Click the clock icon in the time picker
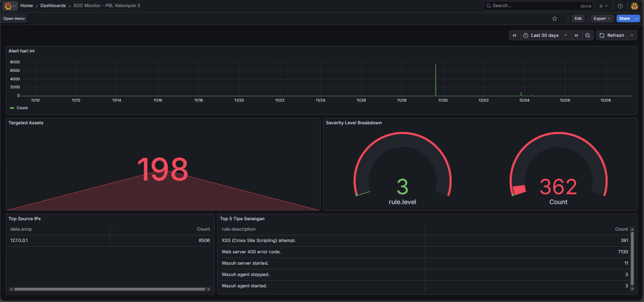 [526, 35]
